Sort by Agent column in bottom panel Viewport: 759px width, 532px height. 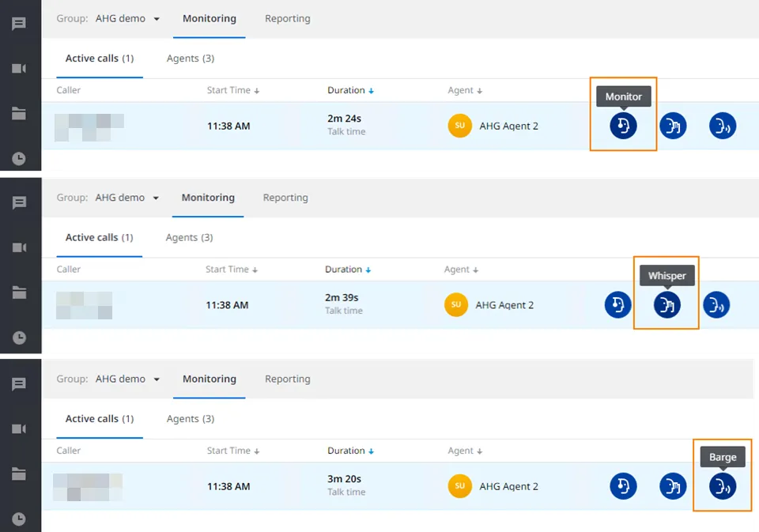point(465,451)
